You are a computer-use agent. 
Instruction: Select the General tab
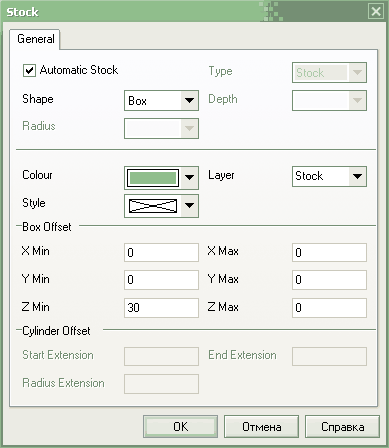click(x=35, y=39)
